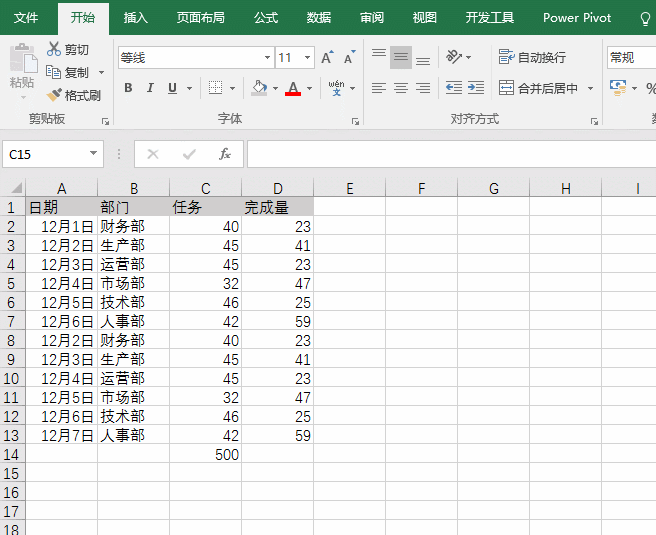
Task: Click the decrease indent icon
Action: click(x=453, y=88)
